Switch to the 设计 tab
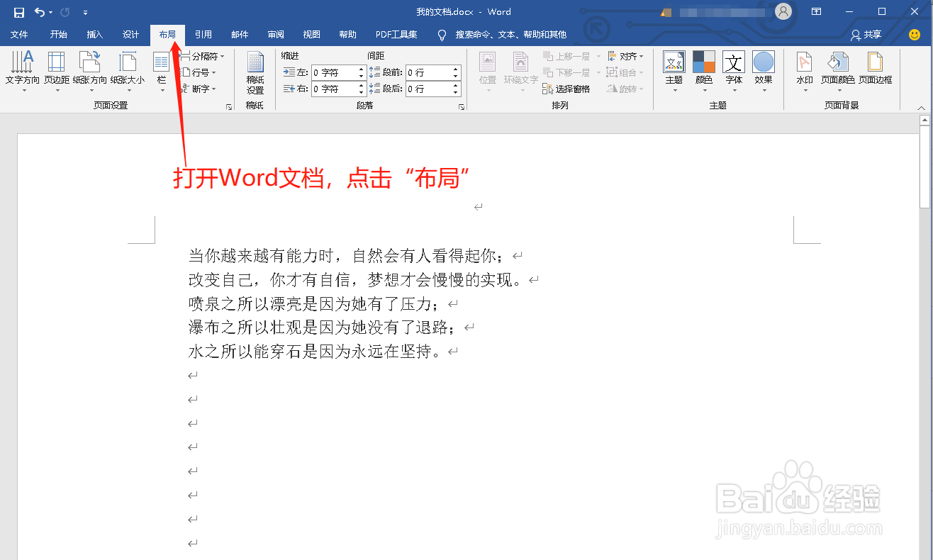 [131, 34]
